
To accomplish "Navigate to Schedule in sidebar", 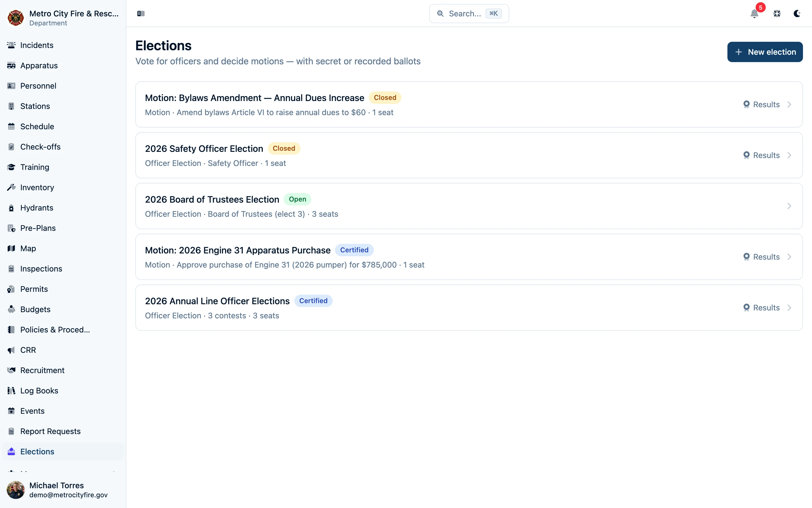I will [63, 126].
